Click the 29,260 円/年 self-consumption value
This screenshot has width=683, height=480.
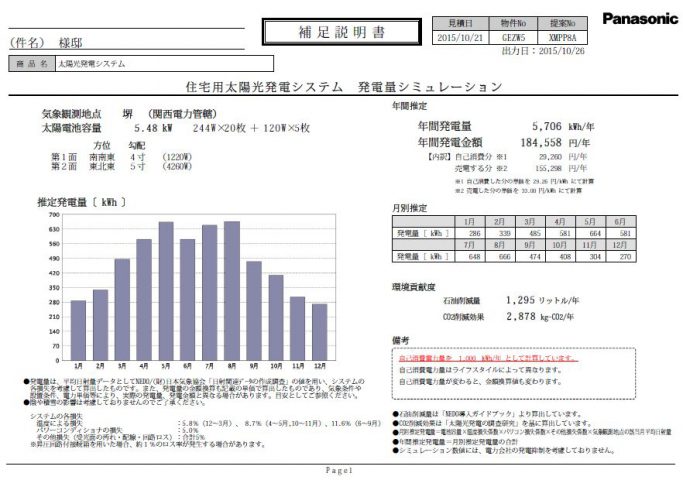[563, 157]
